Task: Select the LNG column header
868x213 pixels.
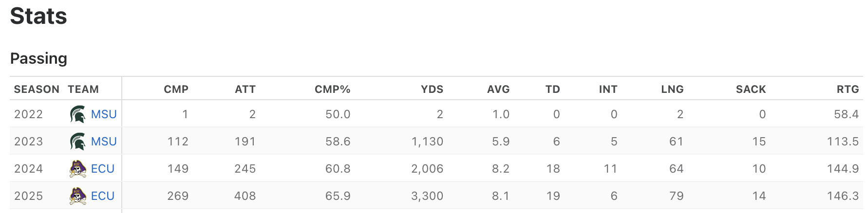Action: [672, 89]
